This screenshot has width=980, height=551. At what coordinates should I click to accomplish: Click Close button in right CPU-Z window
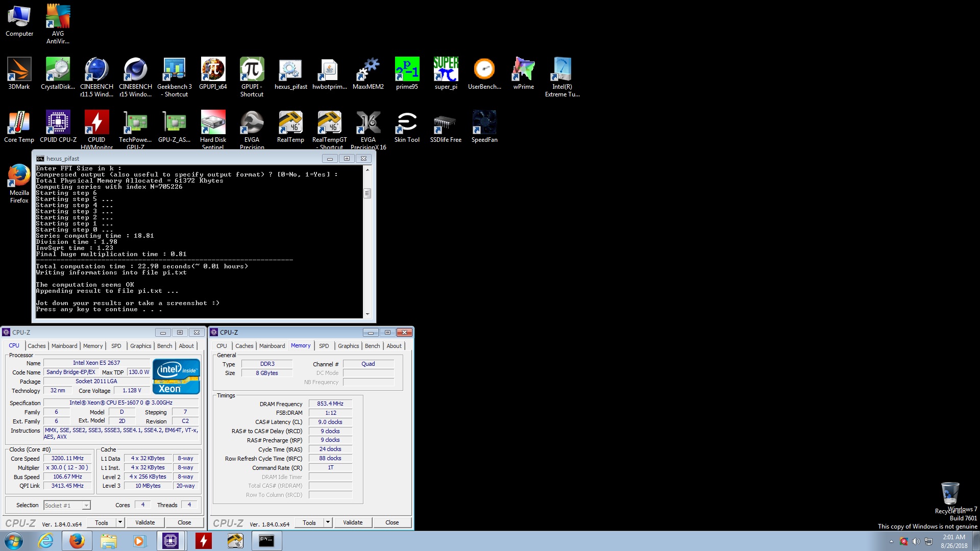pyautogui.click(x=392, y=522)
